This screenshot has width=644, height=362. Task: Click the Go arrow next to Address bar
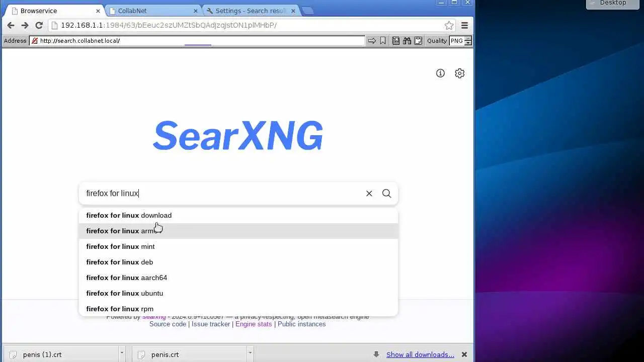tap(372, 41)
